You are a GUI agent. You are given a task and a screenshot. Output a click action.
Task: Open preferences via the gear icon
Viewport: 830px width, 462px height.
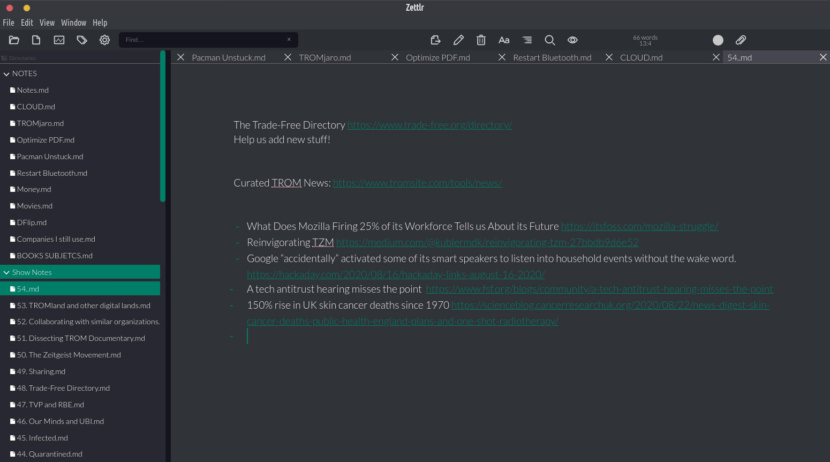(x=104, y=40)
